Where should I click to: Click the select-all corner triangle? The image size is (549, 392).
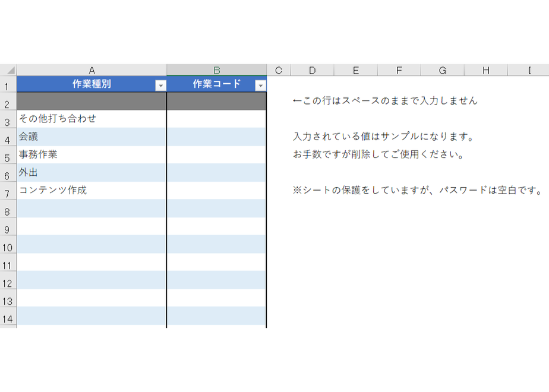[8, 70]
